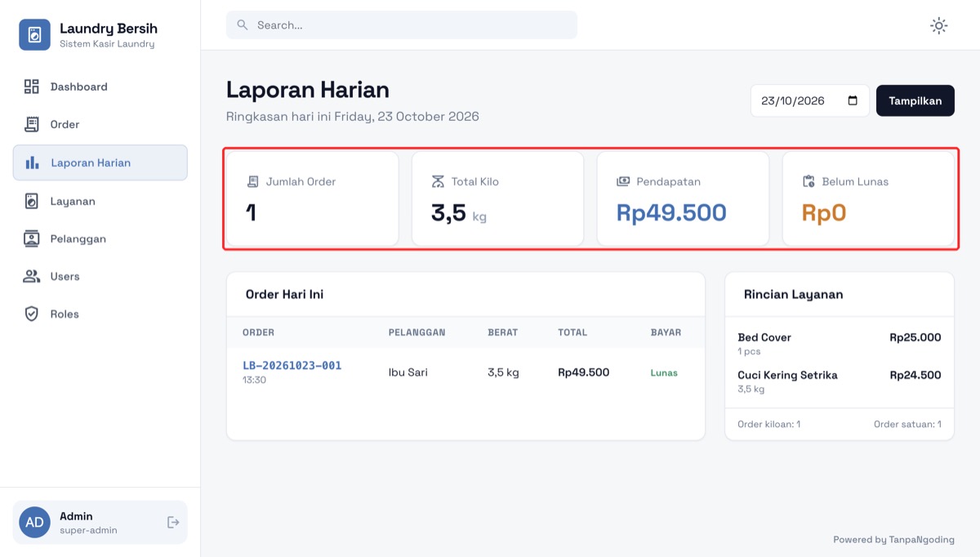980x557 pixels.
Task: Click the PELANGGAN column header
Action: (416, 332)
